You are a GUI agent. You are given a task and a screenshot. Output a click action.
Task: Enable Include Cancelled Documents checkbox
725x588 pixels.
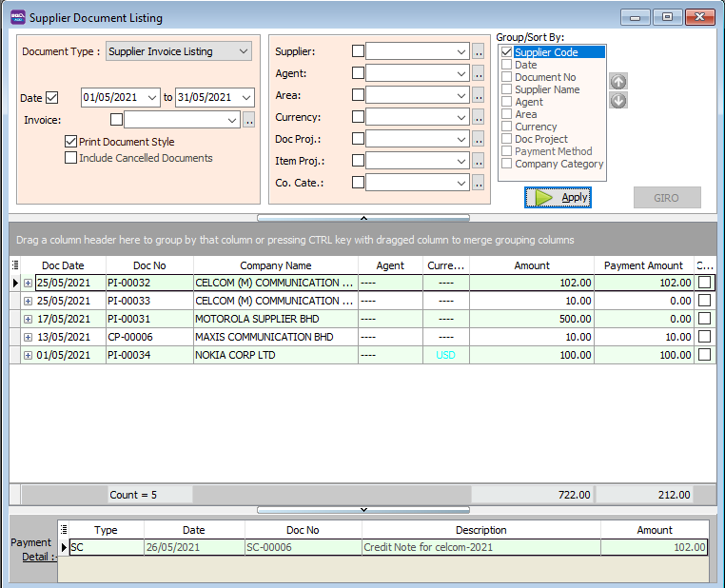(70, 158)
